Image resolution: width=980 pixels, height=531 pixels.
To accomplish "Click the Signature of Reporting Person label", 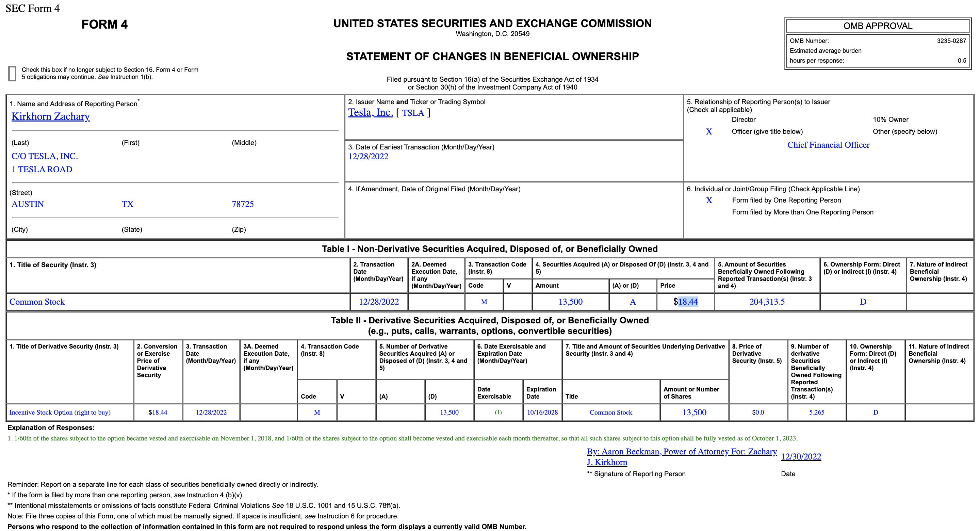I will (x=636, y=474).
